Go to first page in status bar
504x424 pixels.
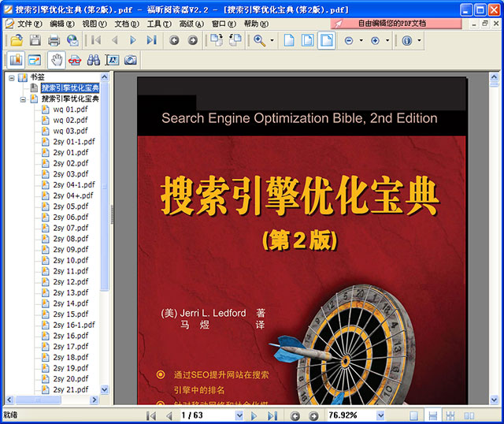click(151, 416)
